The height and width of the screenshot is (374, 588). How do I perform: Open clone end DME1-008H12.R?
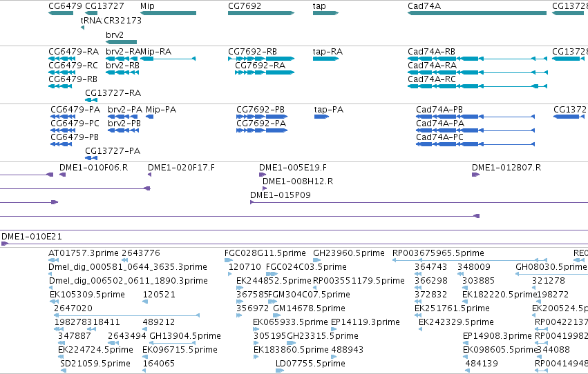coord(298,181)
